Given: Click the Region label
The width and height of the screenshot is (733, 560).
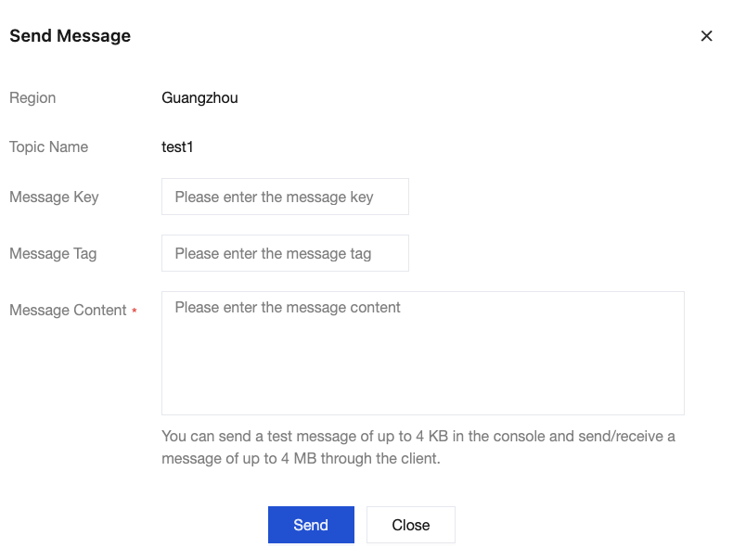Looking at the screenshot, I should tap(32, 97).
